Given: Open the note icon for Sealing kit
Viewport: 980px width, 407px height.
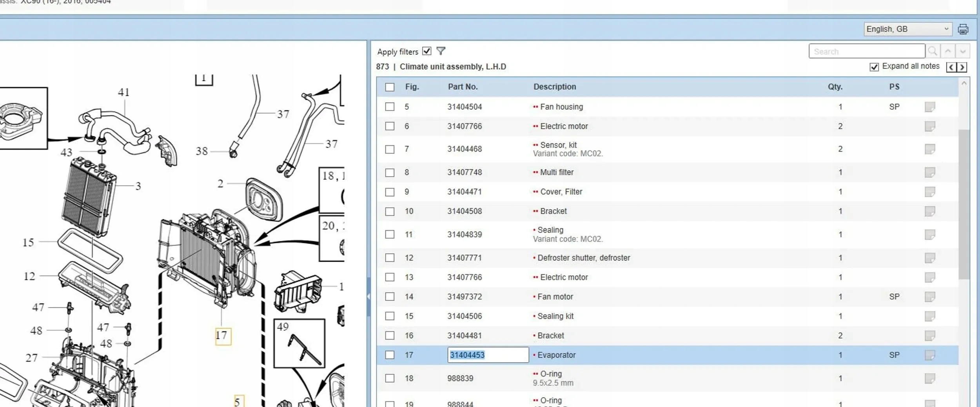Looking at the screenshot, I should (930, 316).
